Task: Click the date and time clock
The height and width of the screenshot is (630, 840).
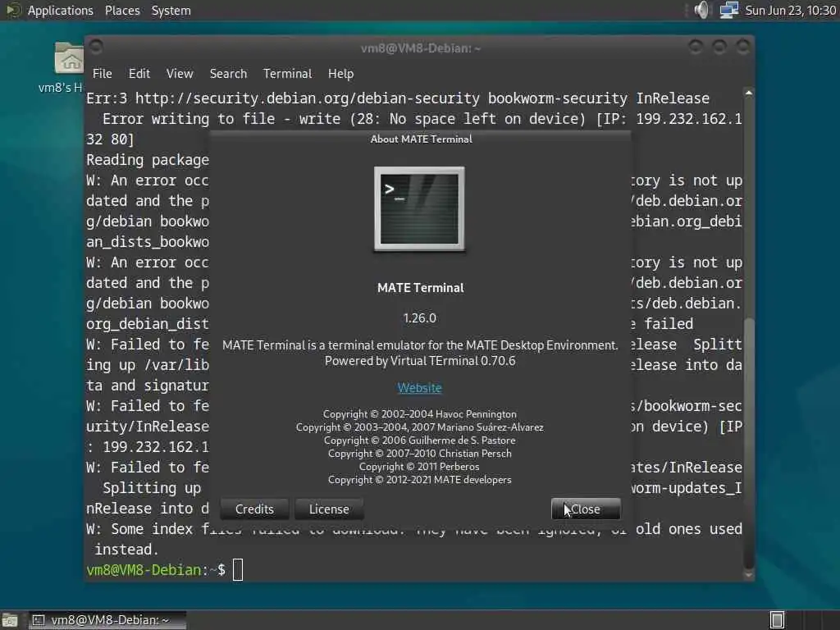Action: point(790,10)
